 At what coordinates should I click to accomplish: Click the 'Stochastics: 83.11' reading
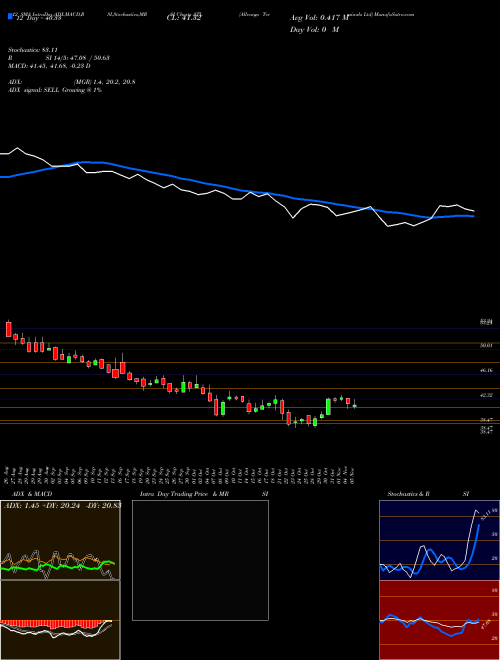tap(32, 50)
